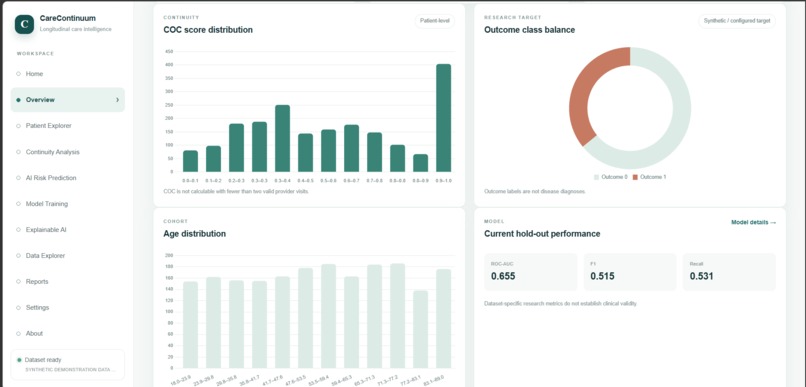
Task: Click the COC bar for 0.0–0.1
Action: 190,161
